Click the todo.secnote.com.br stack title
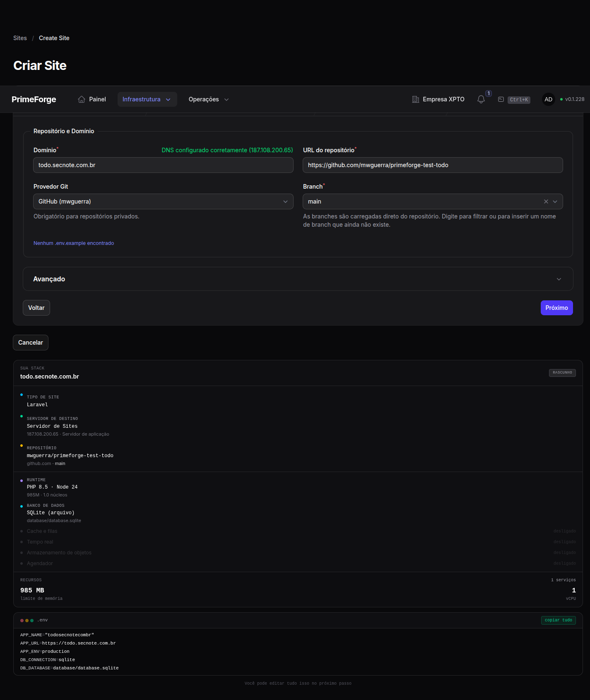 (50, 376)
